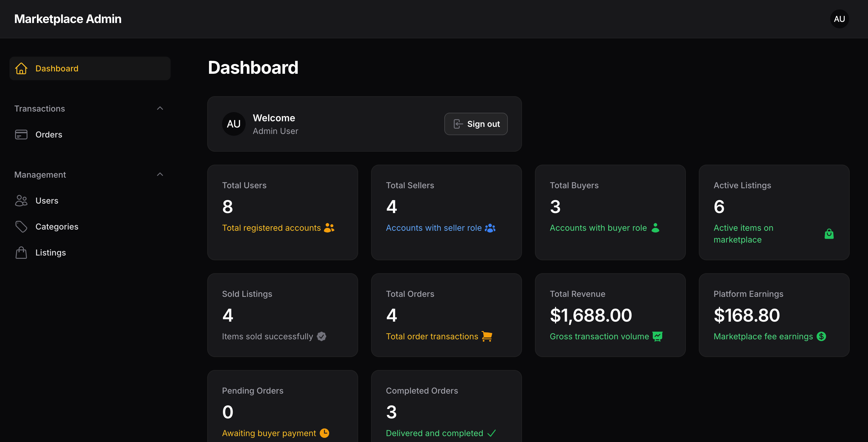The image size is (868, 442).
Task: Click the Completed Orders value 3
Action: (x=391, y=412)
